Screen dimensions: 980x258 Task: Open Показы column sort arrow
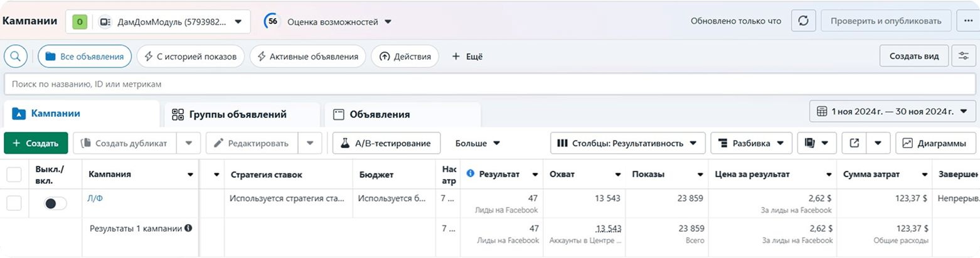(701, 175)
